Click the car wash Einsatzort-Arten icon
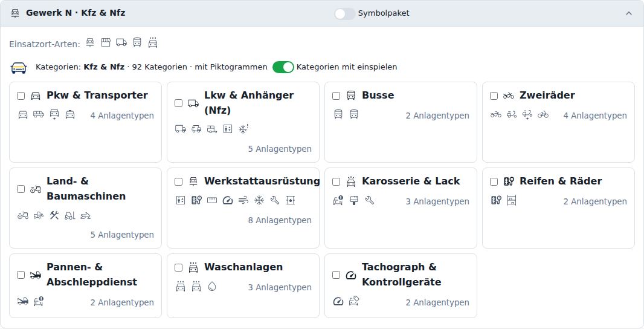 (153, 42)
